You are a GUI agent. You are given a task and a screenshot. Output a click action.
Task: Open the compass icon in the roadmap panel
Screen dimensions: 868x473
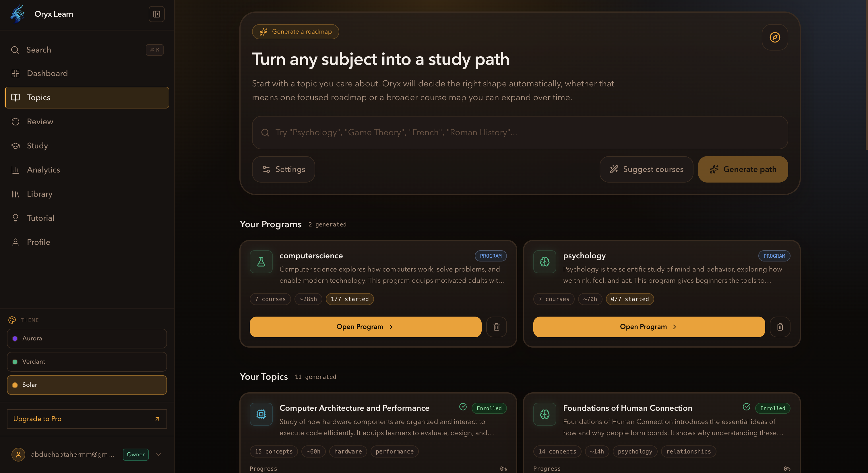click(x=775, y=37)
